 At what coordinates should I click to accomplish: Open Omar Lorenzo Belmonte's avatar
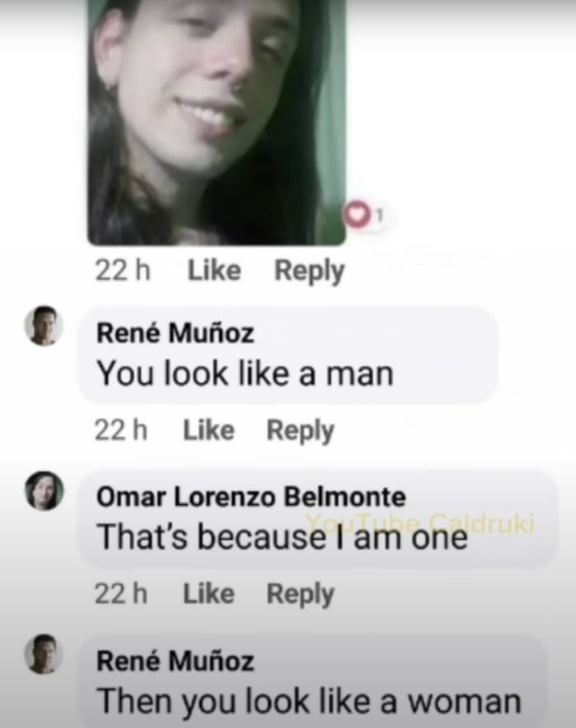(44, 490)
